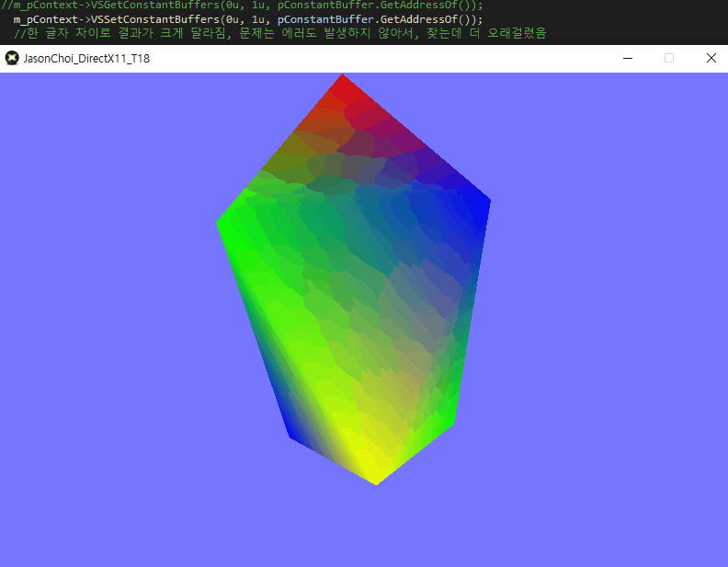The image size is (728, 567).
Task: Click the disabled maximize button
Action: pyautogui.click(x=669, y=58)
